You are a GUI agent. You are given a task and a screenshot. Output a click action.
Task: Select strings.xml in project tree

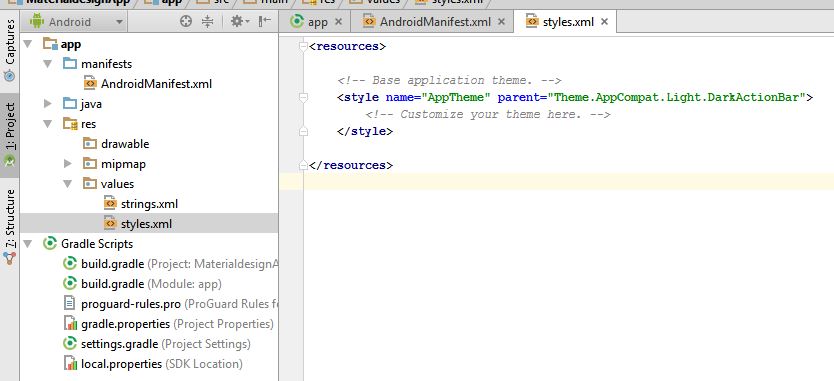[x=149, y=204]
